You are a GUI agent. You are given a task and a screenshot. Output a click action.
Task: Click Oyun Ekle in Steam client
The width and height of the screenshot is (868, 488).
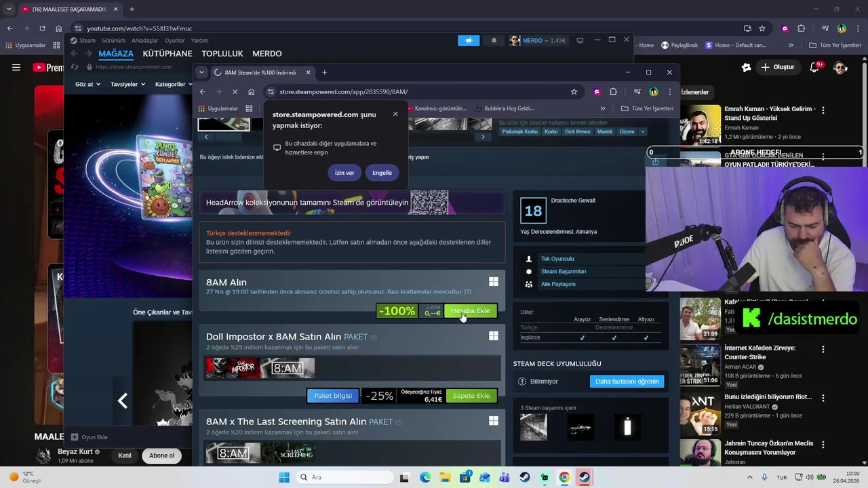coord(90,437)
